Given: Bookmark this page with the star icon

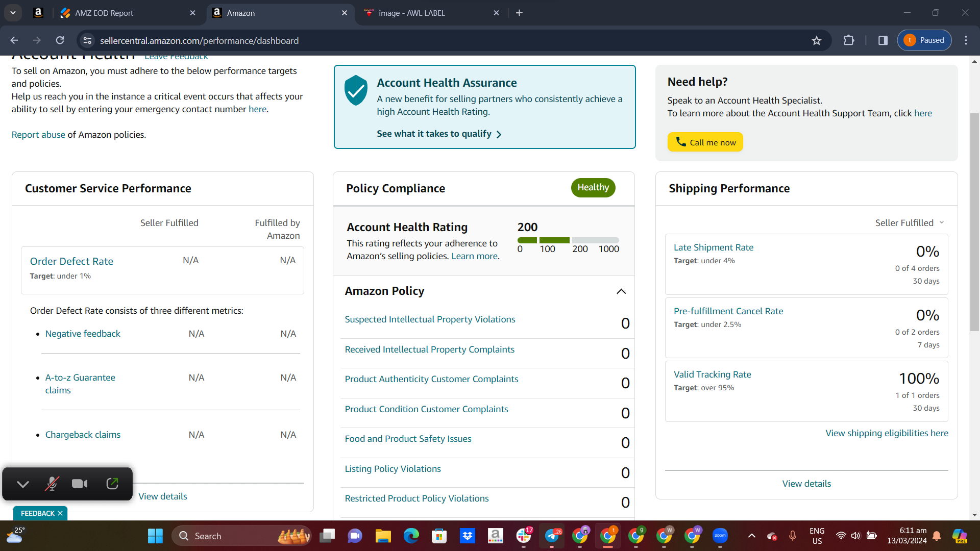Looking at the screenshot, I should [817, 40].
